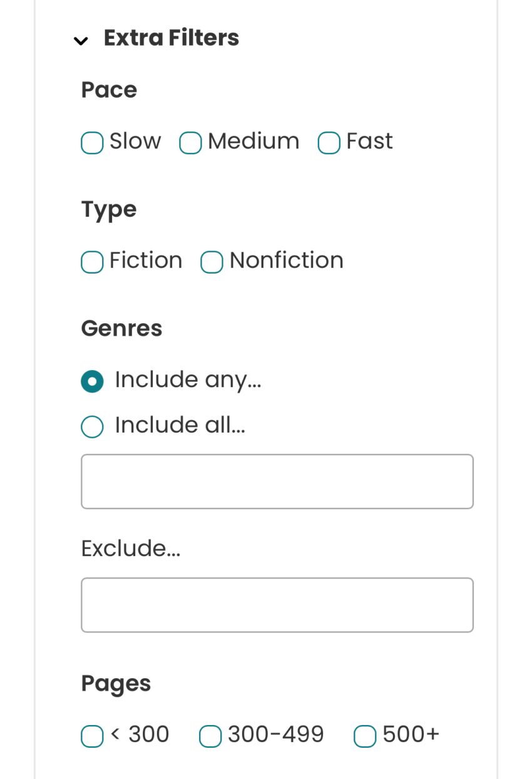The image size is (532, 779).
Task: Click the Exclude... label
Action: pyautogui.click(x=130, y=548)
